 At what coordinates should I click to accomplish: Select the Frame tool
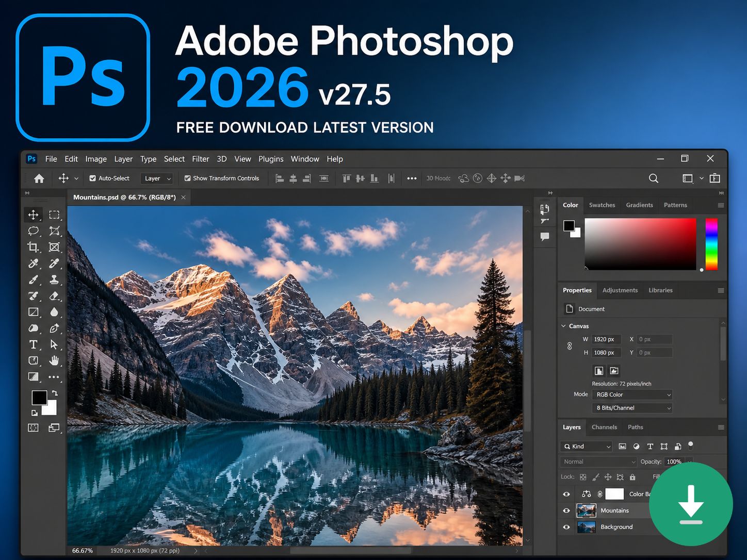54,247
